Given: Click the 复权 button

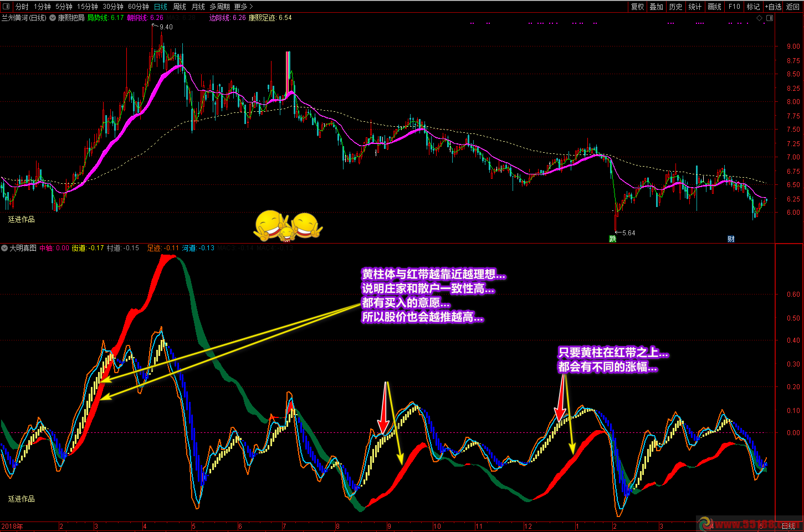Looking at the screenshot, I should pos(638,7).
